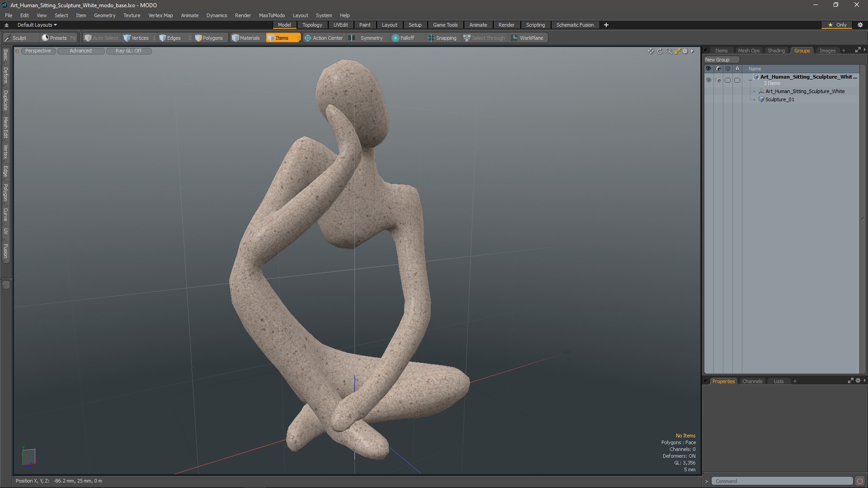Viewport: 868px width, 488px height.
Task: Switch to the Channels tab
Action: [752, 381]
